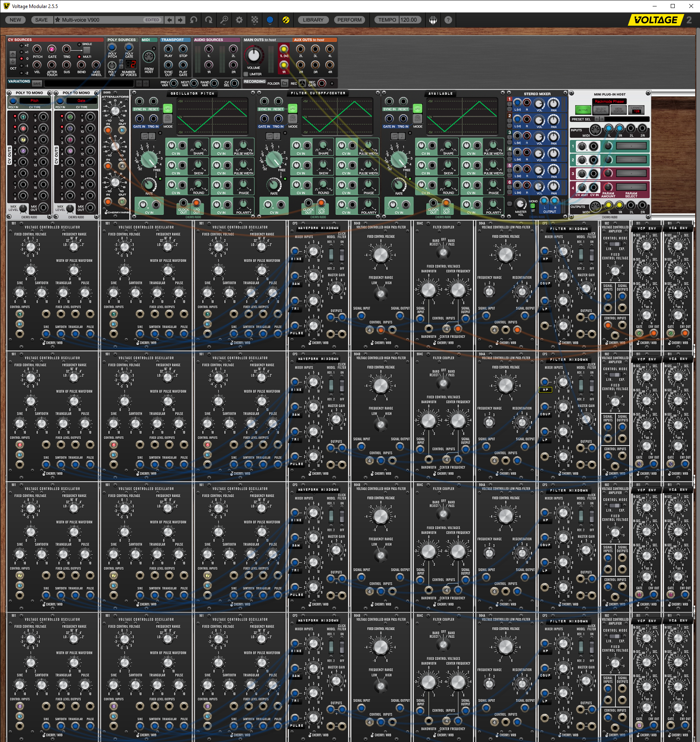Enable the main outs LIMITER checkbox

pos(246,74)
